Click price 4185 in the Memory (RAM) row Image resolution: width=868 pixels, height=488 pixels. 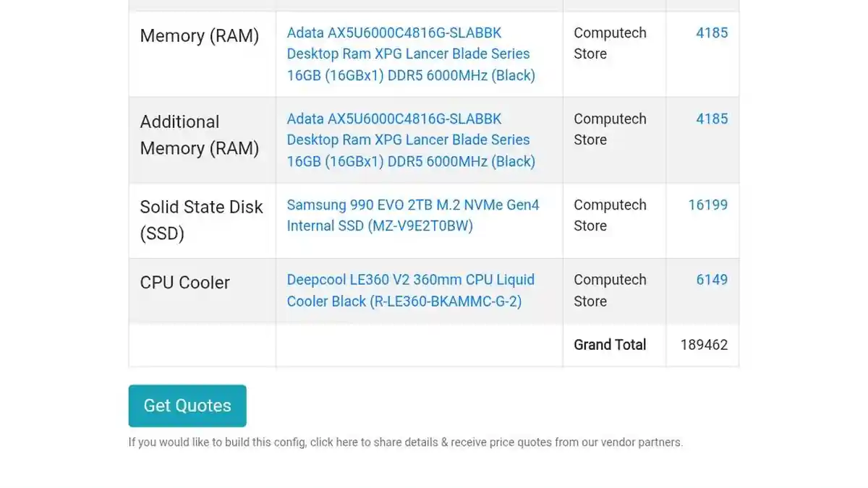pos(712,33)
